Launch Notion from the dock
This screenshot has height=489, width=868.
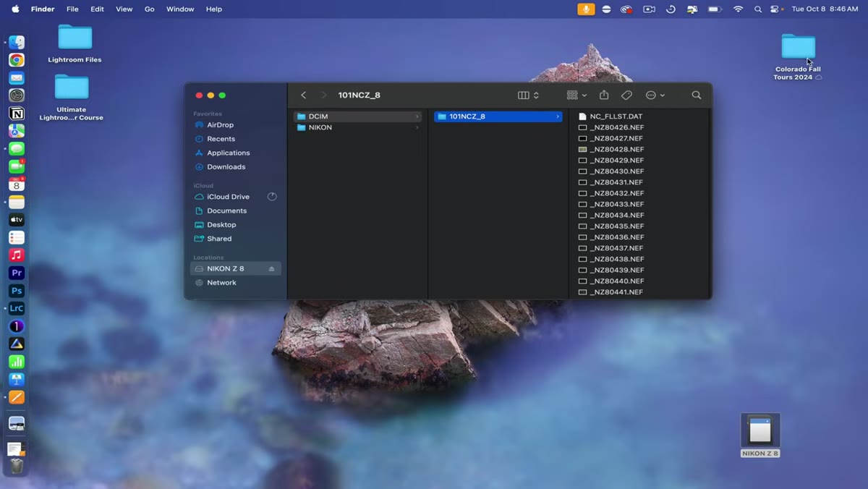pyautogui.click(x=17, y=114)
